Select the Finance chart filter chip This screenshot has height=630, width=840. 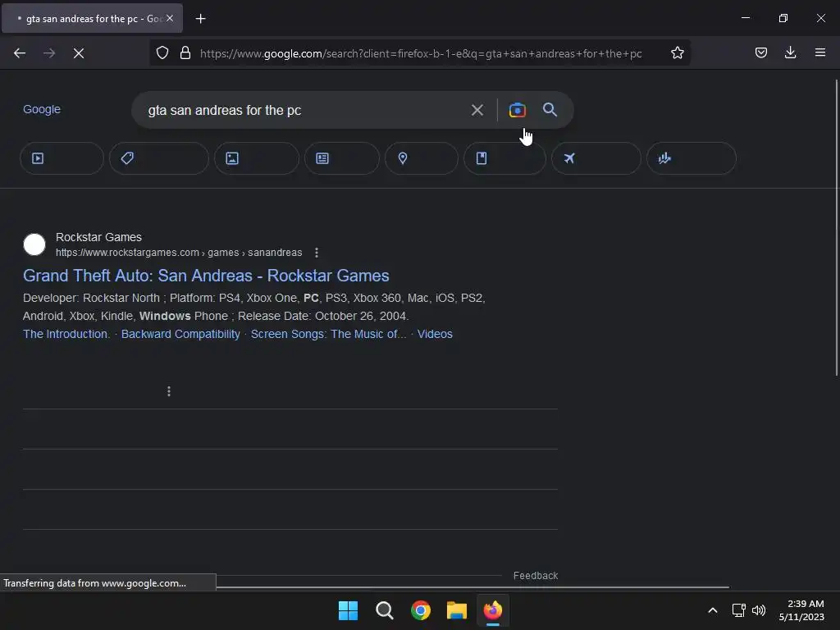[x=691, y=158]
